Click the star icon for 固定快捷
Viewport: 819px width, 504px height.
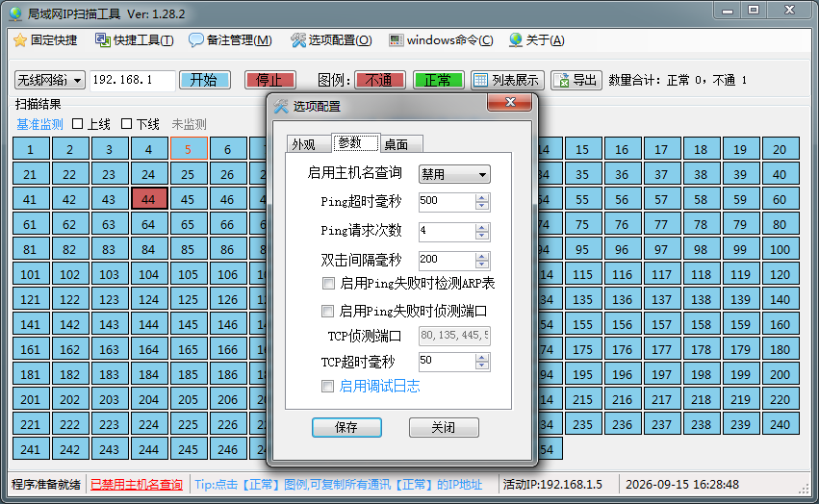click(x=20, y=40)
